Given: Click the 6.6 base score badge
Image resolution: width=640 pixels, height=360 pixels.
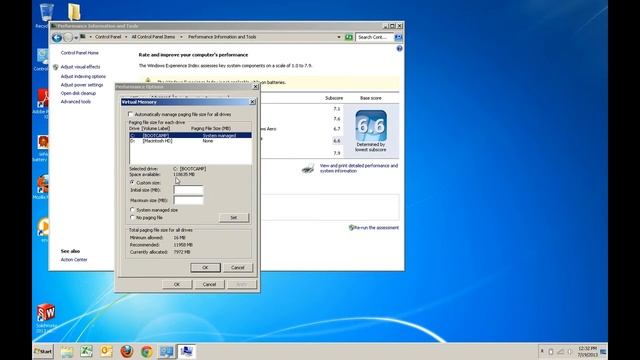Looking at the screenshot, I should (x=371, y=126).
